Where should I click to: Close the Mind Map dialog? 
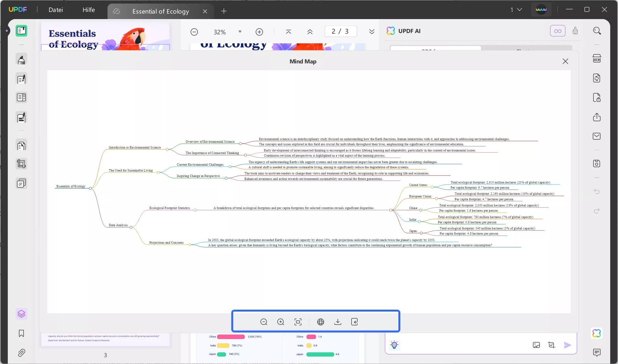[x=566, y=61]
